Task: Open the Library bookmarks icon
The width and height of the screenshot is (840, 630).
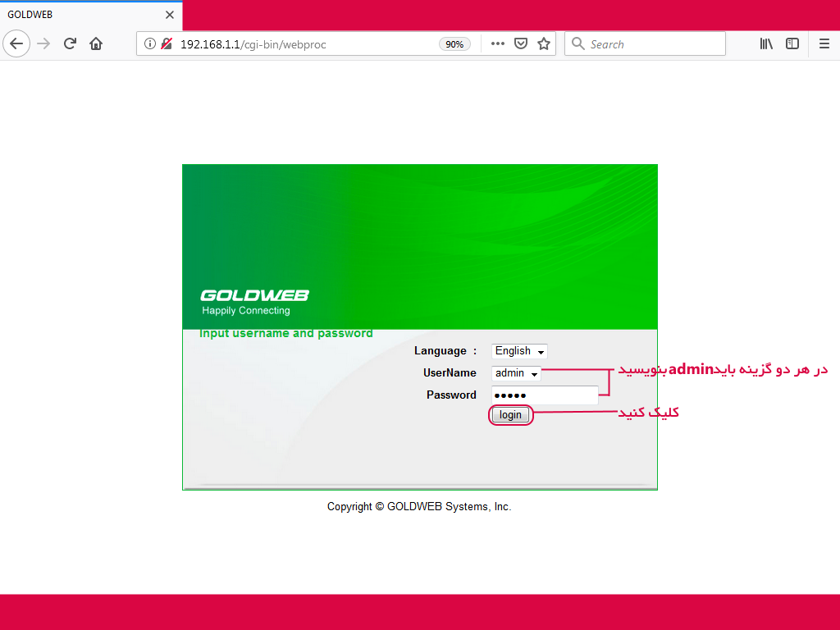Action: pyautogui.click(x=766, y=44)
